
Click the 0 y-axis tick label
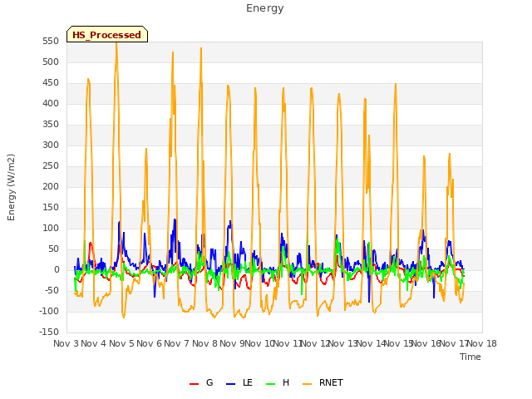click(x=57, y=269)
